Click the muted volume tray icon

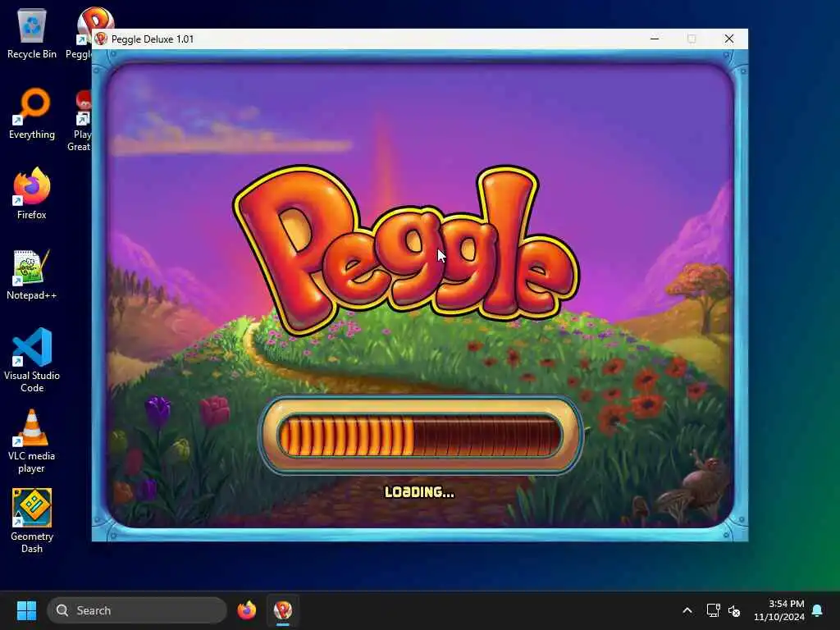click(x=734, y=610)
